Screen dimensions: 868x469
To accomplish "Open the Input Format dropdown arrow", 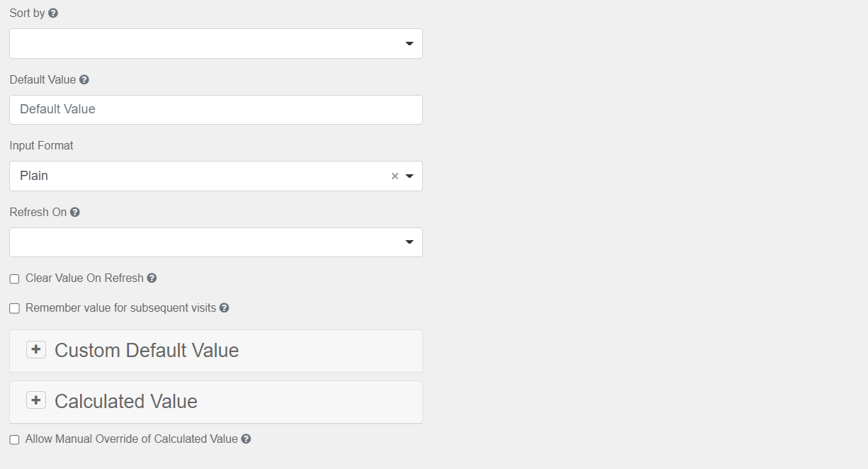I will (410, 176).
